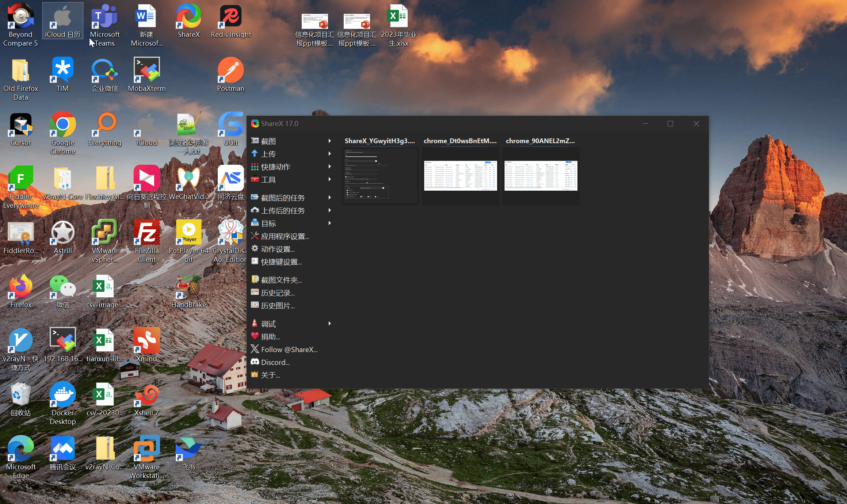Screen dimensions: 847x504
Task: Select the Postman desktop icon
Action: [231, 75]
